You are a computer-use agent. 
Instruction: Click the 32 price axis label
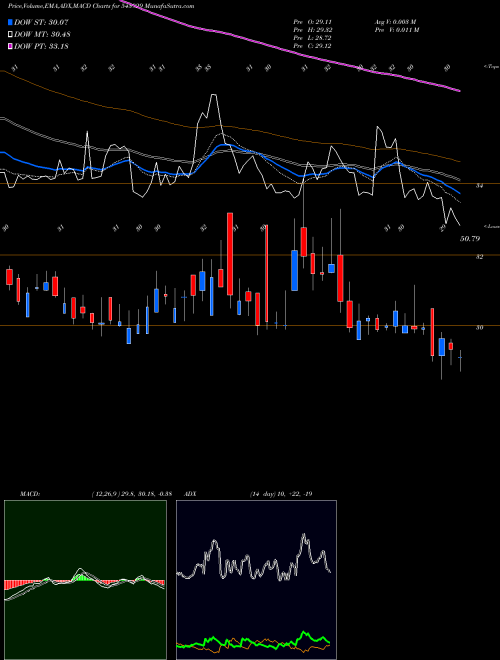tap(479, 256)
